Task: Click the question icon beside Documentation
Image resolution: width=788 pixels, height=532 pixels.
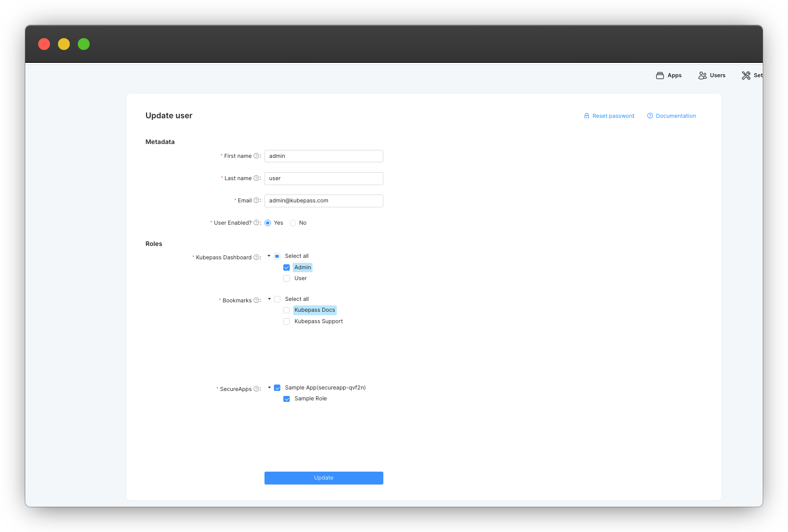Action: tap(650, 116)
